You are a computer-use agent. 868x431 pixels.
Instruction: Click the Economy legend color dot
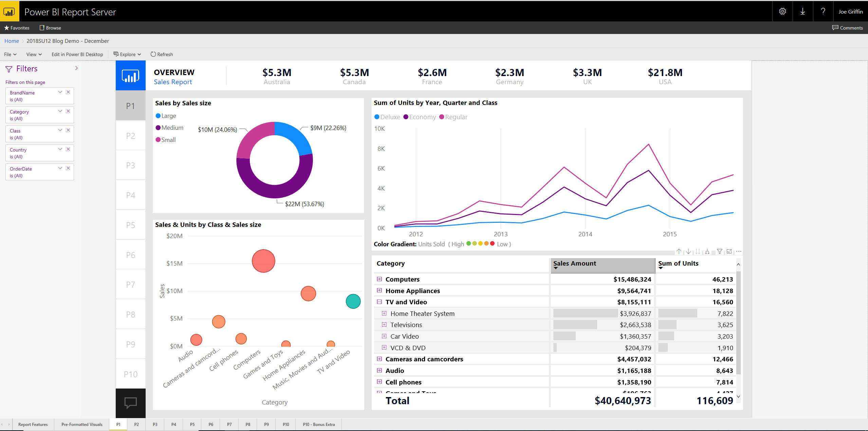coord(406,117)
